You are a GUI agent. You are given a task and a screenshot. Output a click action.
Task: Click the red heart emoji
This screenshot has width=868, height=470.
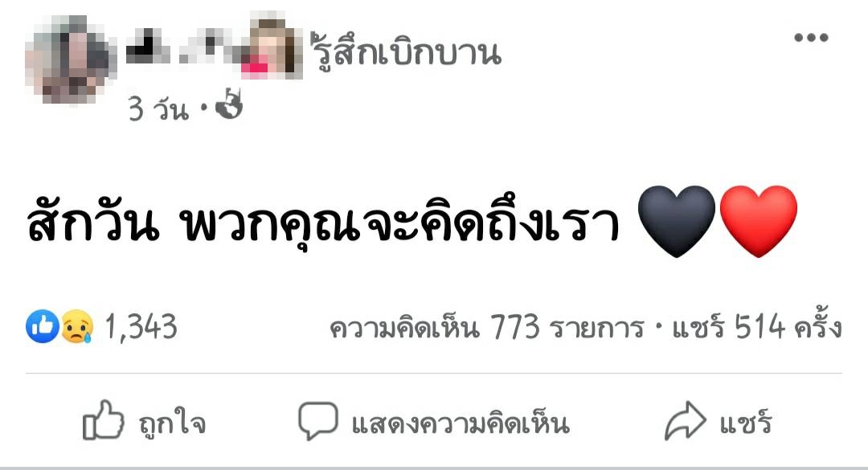[x=758, y=222]
